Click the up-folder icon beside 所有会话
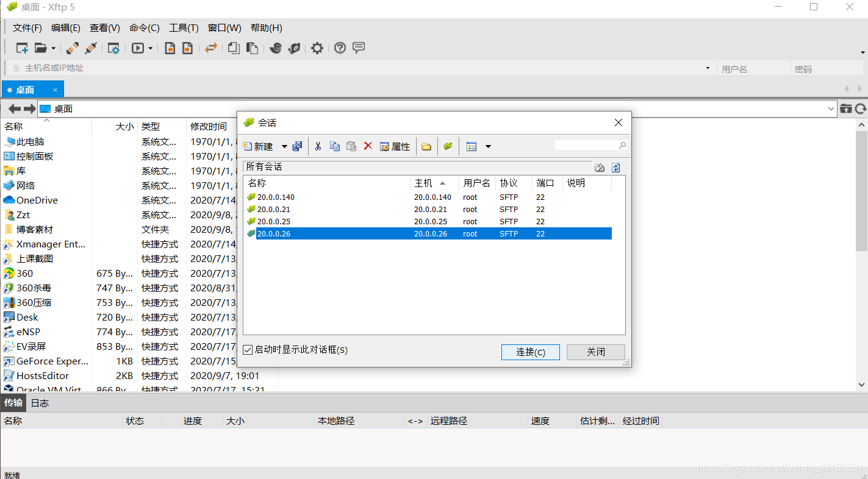 pos(600,168)
